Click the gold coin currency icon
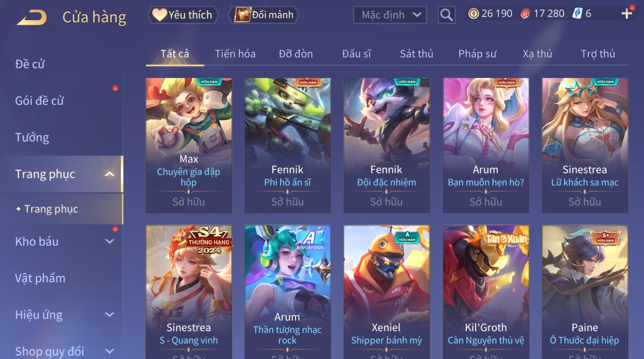 [473, 14]
